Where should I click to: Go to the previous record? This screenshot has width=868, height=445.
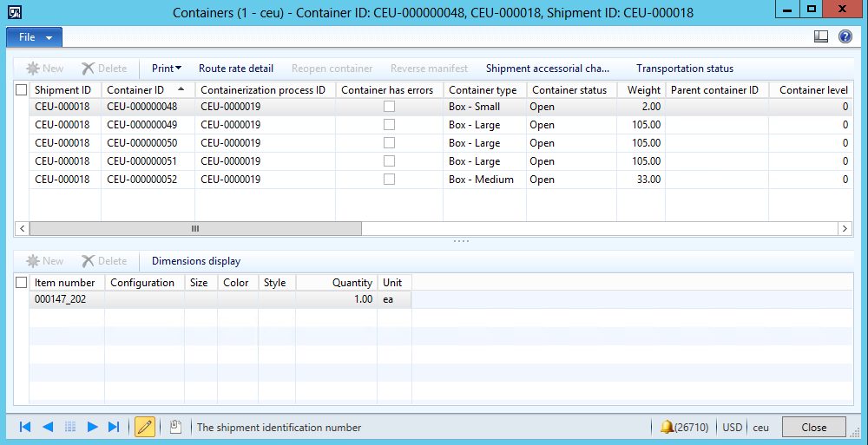click(48, 427)
